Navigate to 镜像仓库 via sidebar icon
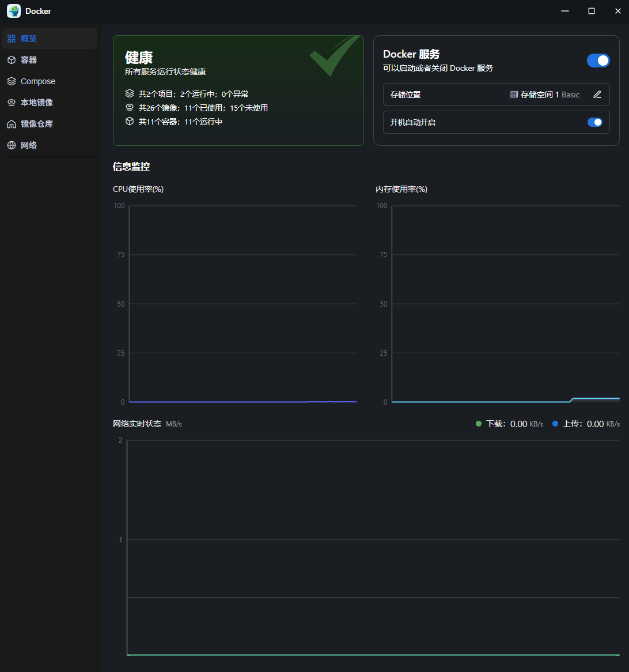629x672 pixels. [x=10, y=123]
